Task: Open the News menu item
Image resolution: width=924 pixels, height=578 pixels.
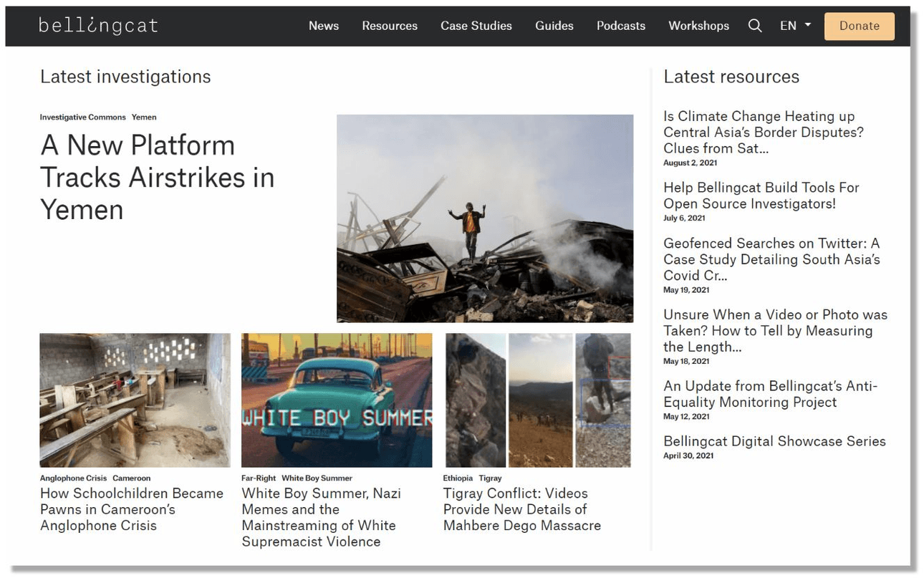Action: point(323,26)
